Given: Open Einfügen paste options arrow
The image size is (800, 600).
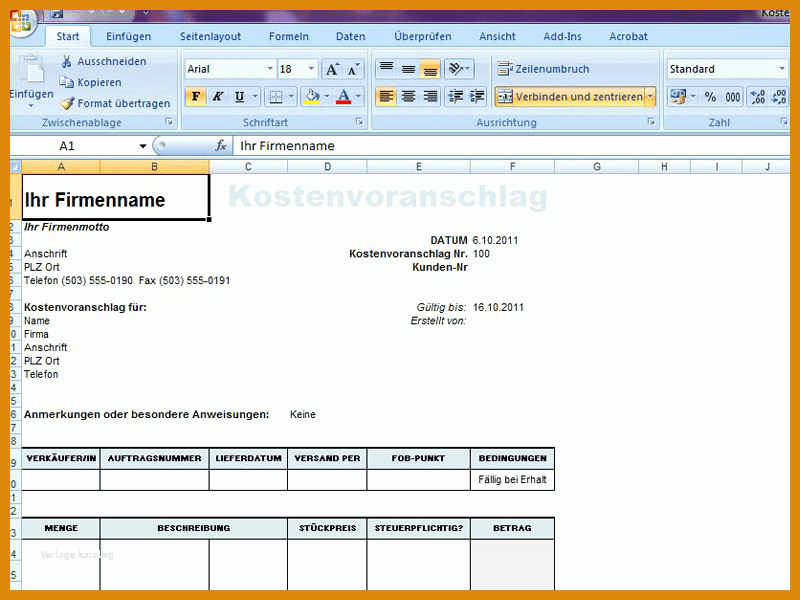Looking at the screenshot, I should [31, 106].
